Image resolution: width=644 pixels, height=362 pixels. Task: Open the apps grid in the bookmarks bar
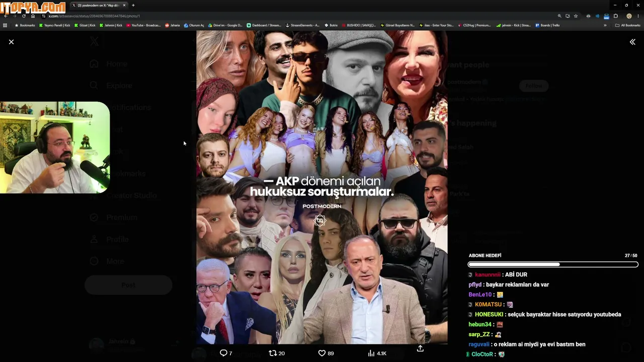(5, 25)
